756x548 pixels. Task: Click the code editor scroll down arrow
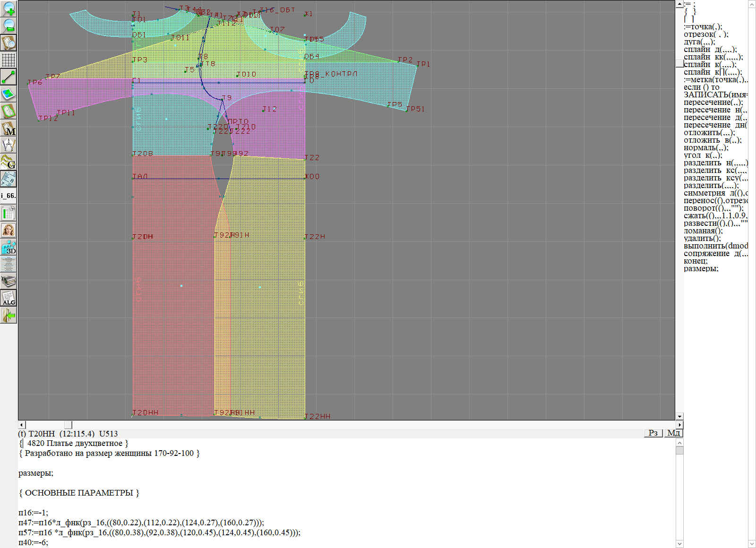pos(679,543)
